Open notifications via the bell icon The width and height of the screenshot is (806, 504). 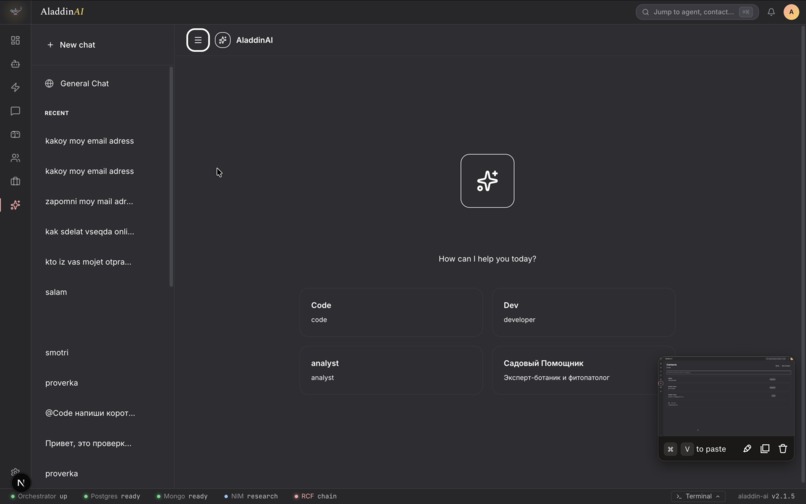771,12
